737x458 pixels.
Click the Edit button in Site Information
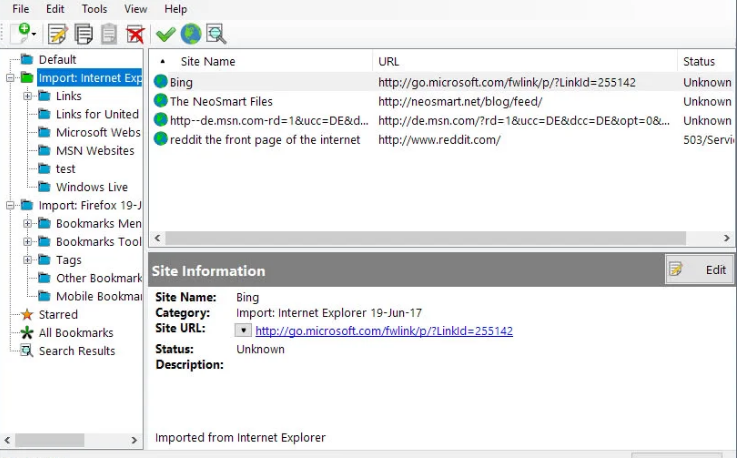point(699,269)
